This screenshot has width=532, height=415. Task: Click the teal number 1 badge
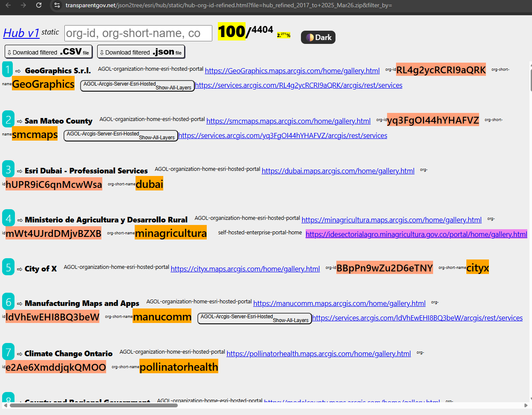(8, 69)
